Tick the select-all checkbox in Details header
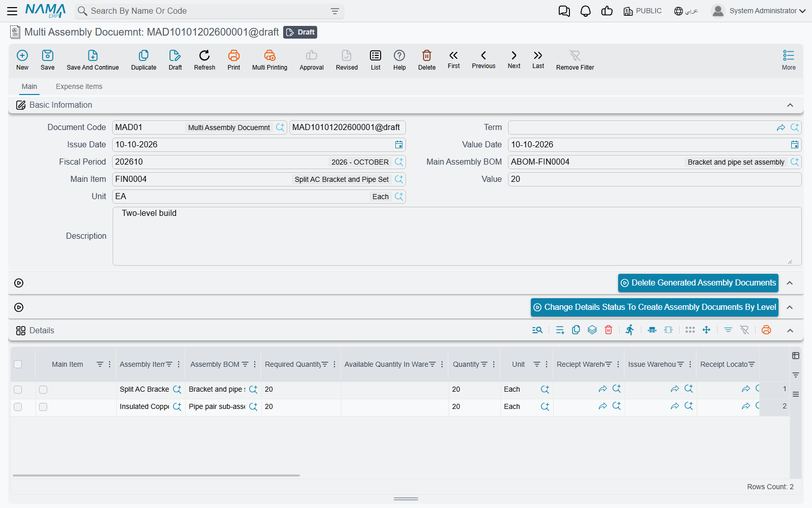Image resolution: width=812 pixels, height=508 pixels. [18, 364]
